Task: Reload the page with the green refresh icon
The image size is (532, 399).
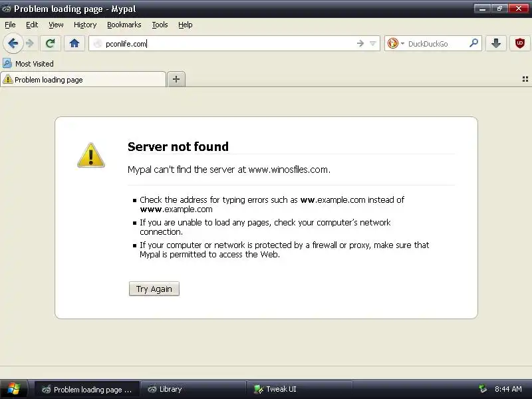Action: (x=51, y=43)
